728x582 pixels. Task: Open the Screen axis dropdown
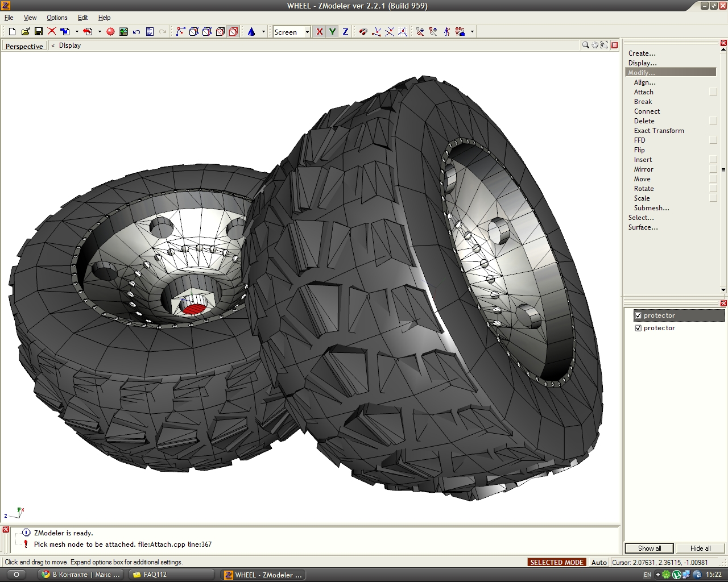coord(307,32)
